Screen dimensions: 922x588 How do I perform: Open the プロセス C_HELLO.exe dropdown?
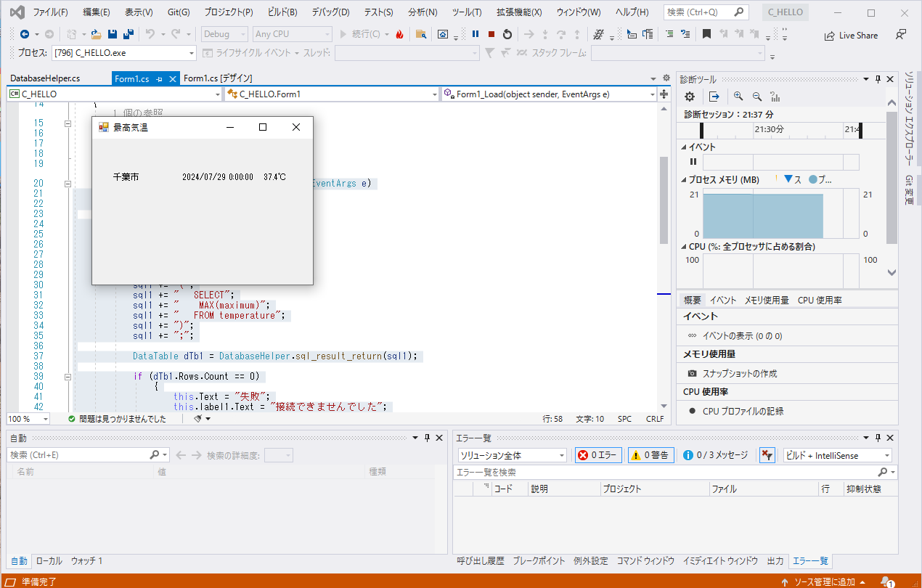[192, 53]
